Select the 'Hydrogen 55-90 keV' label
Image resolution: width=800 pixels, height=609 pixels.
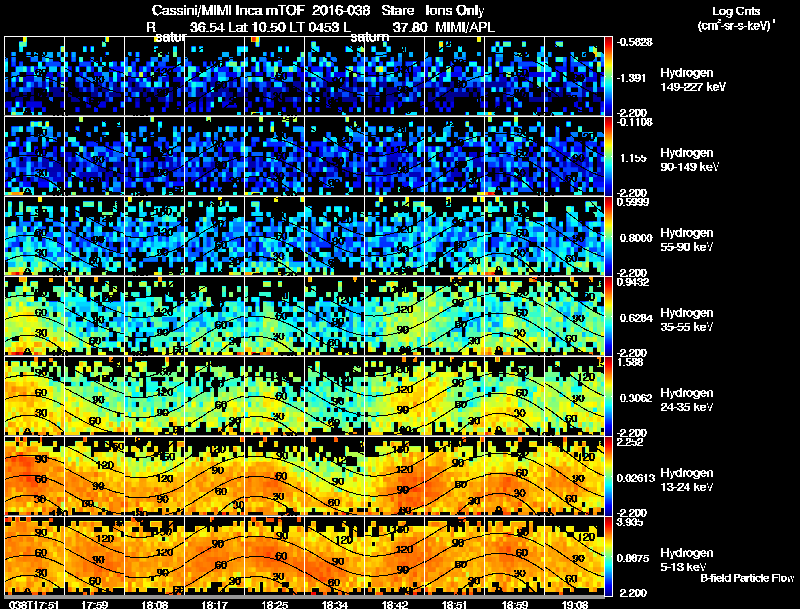coord(687,240)
